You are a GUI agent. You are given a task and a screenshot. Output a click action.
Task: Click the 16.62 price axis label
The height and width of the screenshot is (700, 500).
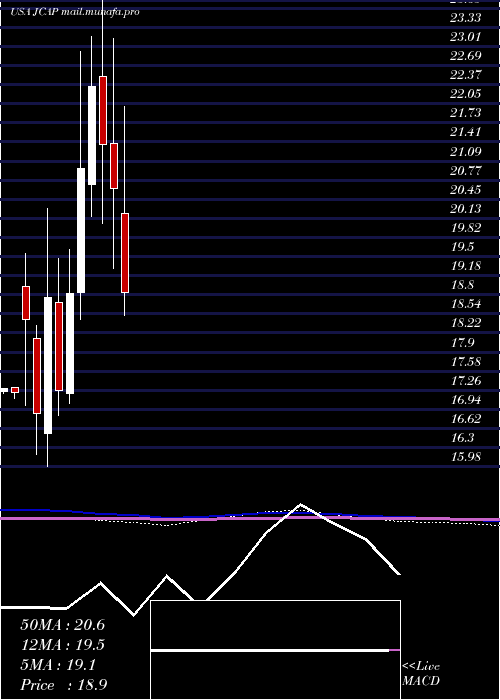point(466,419)
